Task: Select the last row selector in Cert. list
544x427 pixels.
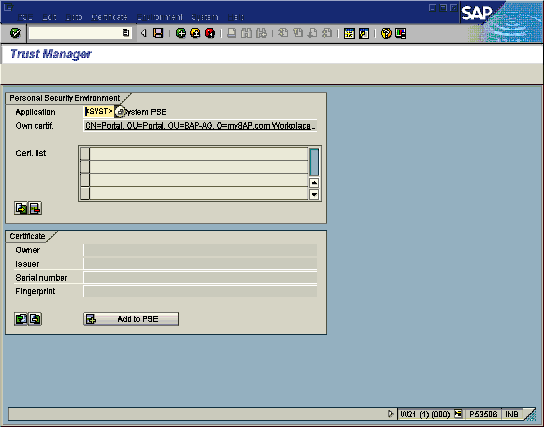Action: 85,193
